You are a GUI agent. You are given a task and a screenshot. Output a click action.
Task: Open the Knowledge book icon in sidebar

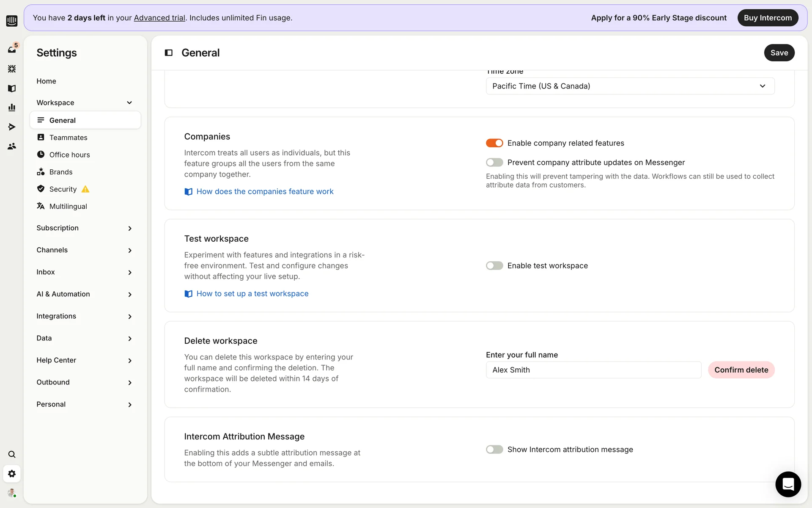(x=12, y=88)
